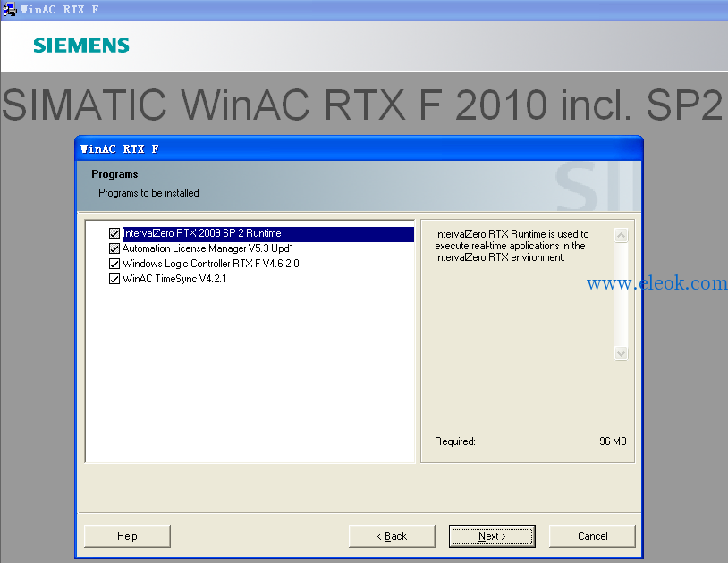Select Windows Logic Controller RTX F V4.6.2.0
Image resolution: width=728 pixels, height=563 pixels.
210,264
